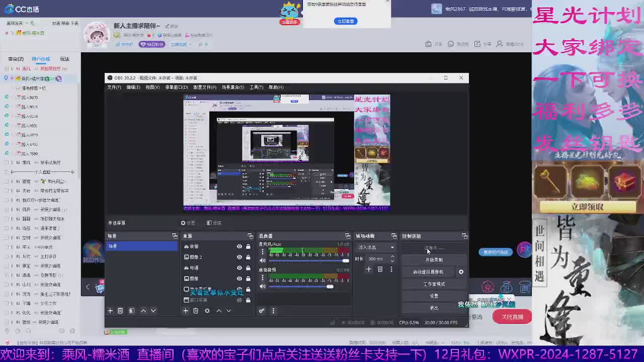Click the red 关闭直播 button
Screen dimensions: 644x362
click(x=513, y=317)
